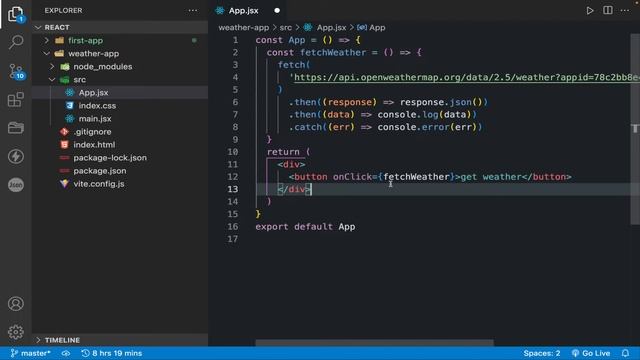Open vite.config.js file
The width and height of the screenshot is (640, 360).
click(120, 184)
